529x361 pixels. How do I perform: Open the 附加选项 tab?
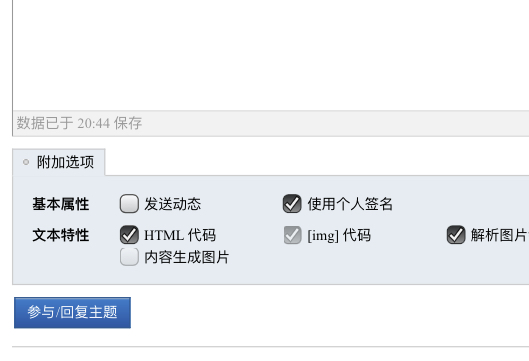pyautogui.click(x=59, y=162)
